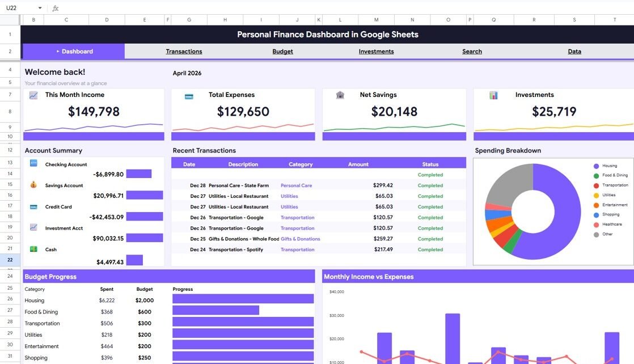Click the Investment Acct chart icon

(x=33, y=227)
